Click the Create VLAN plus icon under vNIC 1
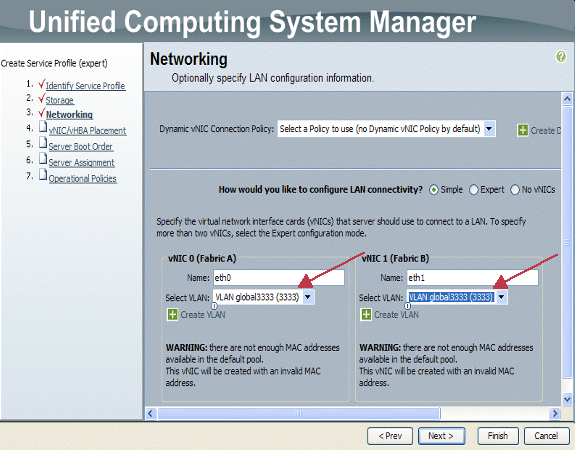This screenshot has width=575, height=450. [x=366, y=315]
